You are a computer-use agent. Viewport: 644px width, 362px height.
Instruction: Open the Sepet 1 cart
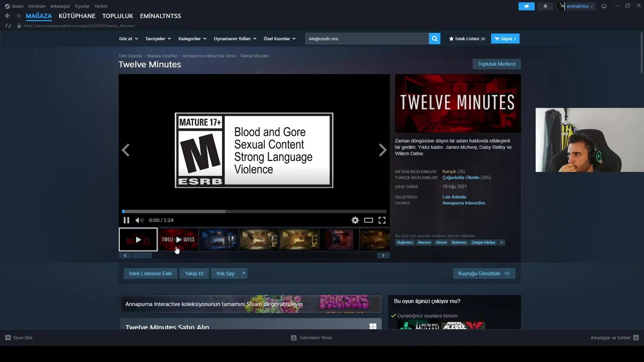505,39
